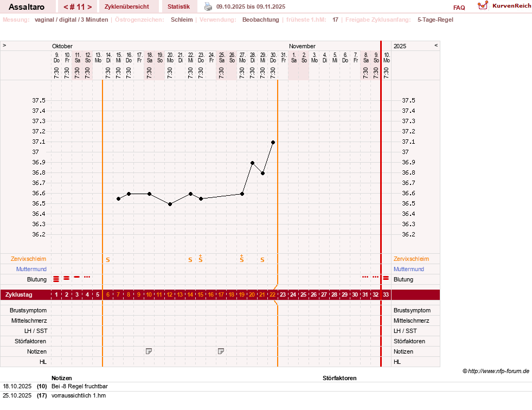Screen dimensions: 532x410
Task: Open the KurvenReich logo link
Action: (504, 6)
